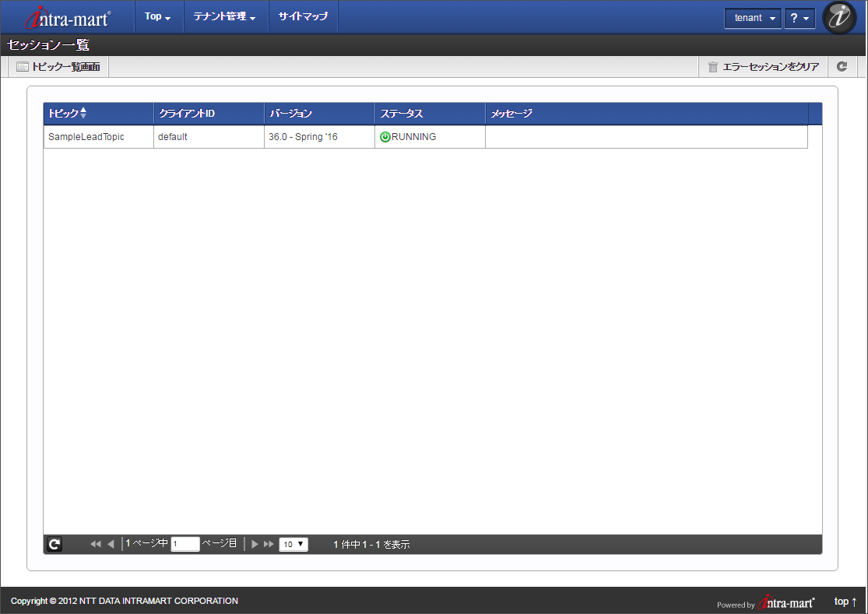Go to next page of grid
This screenshot has width=868, height=614.
255,544
